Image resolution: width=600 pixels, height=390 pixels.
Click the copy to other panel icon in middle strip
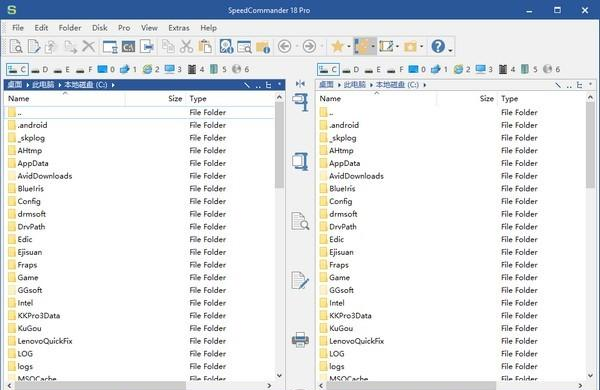click(300, 162)
